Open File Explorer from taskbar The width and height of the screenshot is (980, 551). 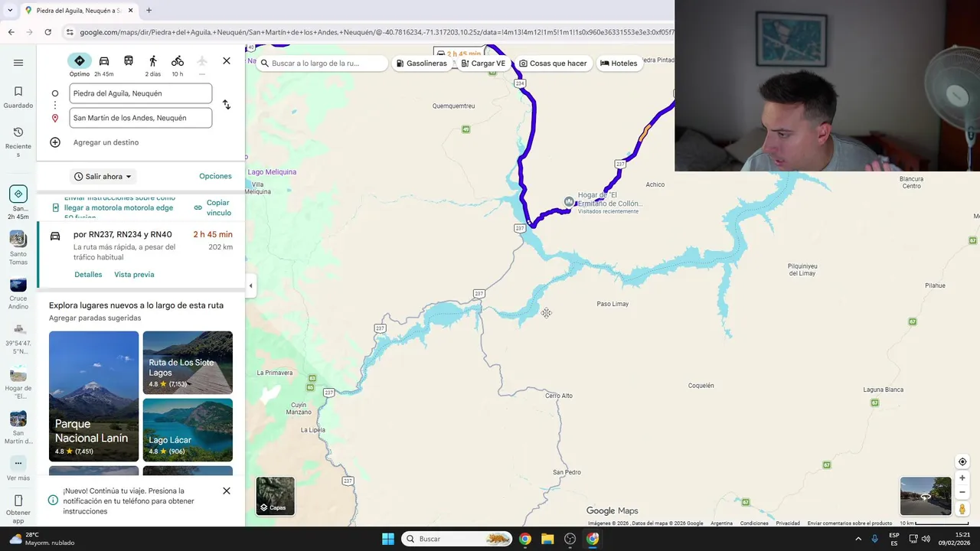pos(547,539)
